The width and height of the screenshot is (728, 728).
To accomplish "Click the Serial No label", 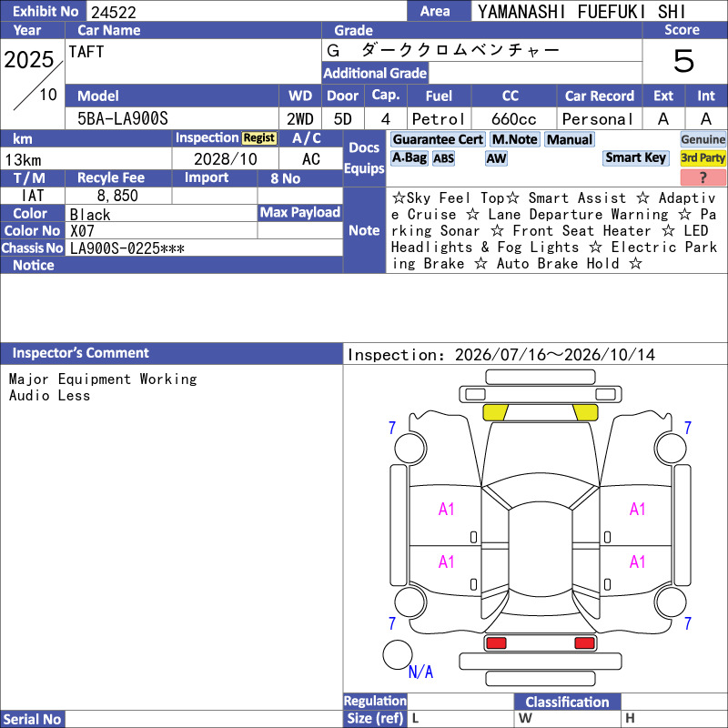I will click(x=32, y=719).
